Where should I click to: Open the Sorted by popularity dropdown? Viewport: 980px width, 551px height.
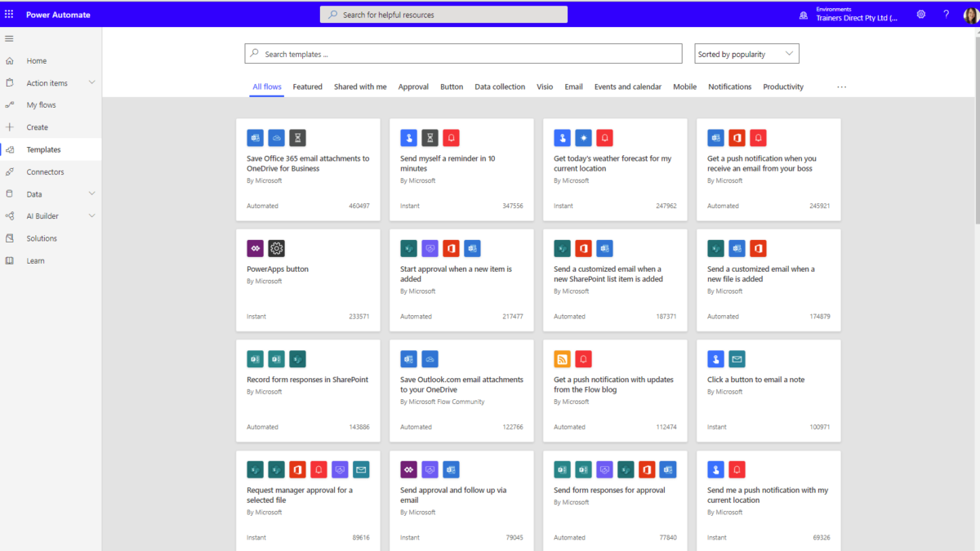click(x=746, y=53)
